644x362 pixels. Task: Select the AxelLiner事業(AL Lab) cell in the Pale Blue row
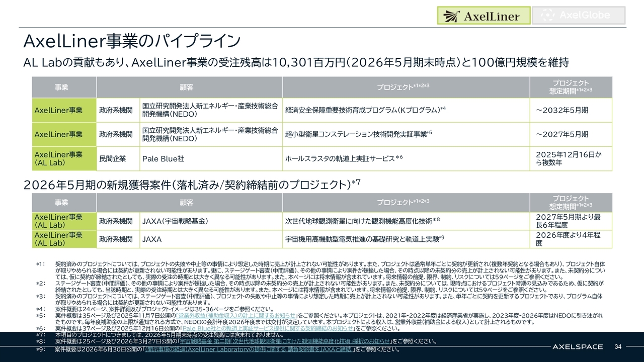(x=63, y=158)
